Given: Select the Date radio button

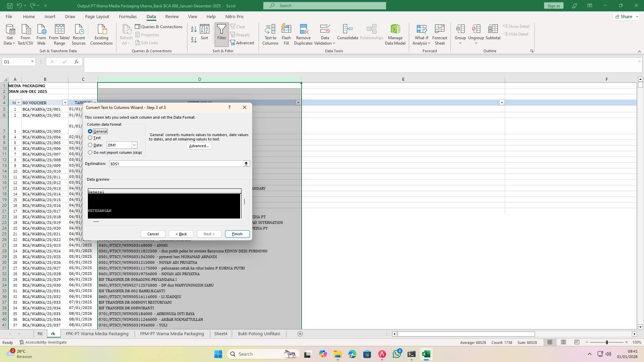Looking at the screenshot, I should coord(90,145).
